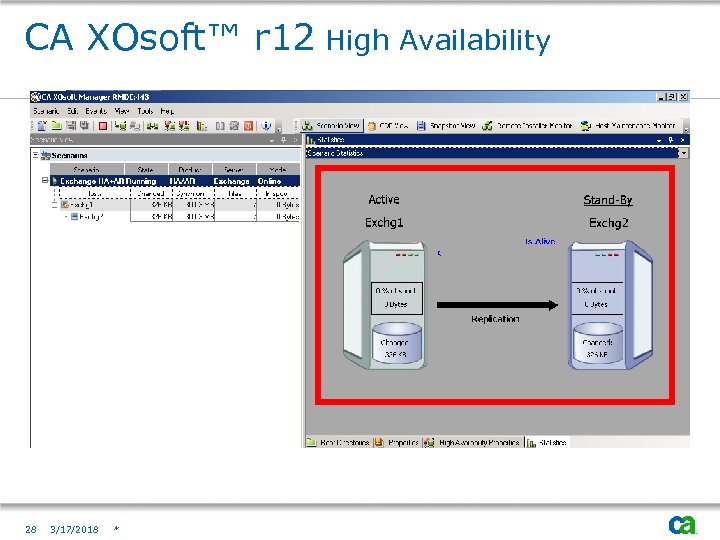Click the 'Is Alive' link text
The height and width of the screenshot is (540, 720).
pos(540,242)
